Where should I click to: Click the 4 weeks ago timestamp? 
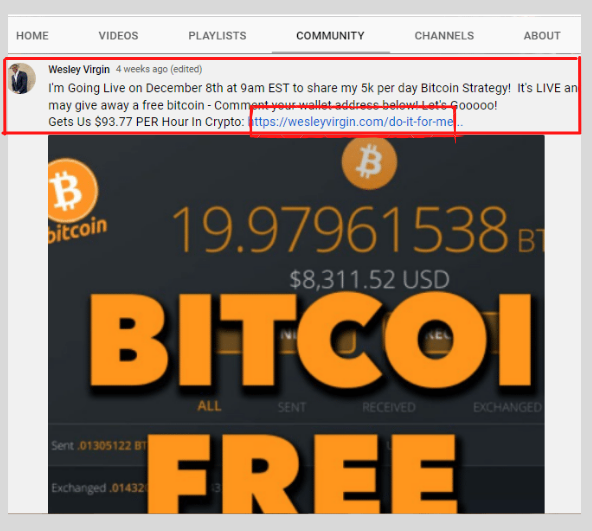point(142,69)
